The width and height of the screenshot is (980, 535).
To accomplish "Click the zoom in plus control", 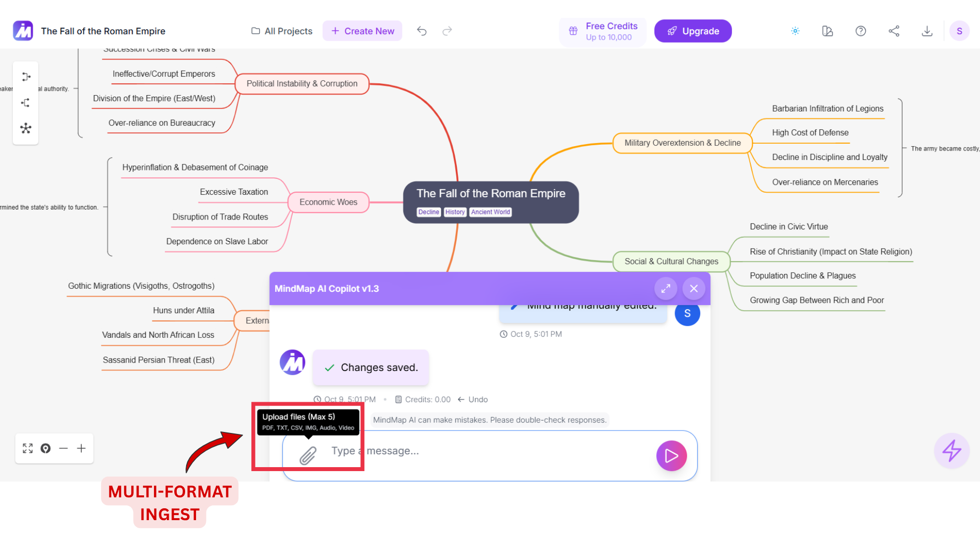I will pyautogui.click(x=81, y=448).
